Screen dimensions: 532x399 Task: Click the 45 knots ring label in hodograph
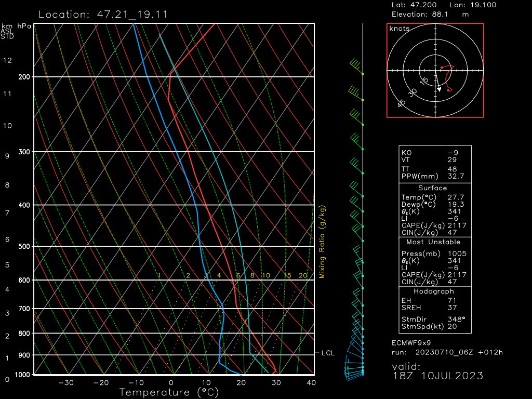tap(401, 104)
